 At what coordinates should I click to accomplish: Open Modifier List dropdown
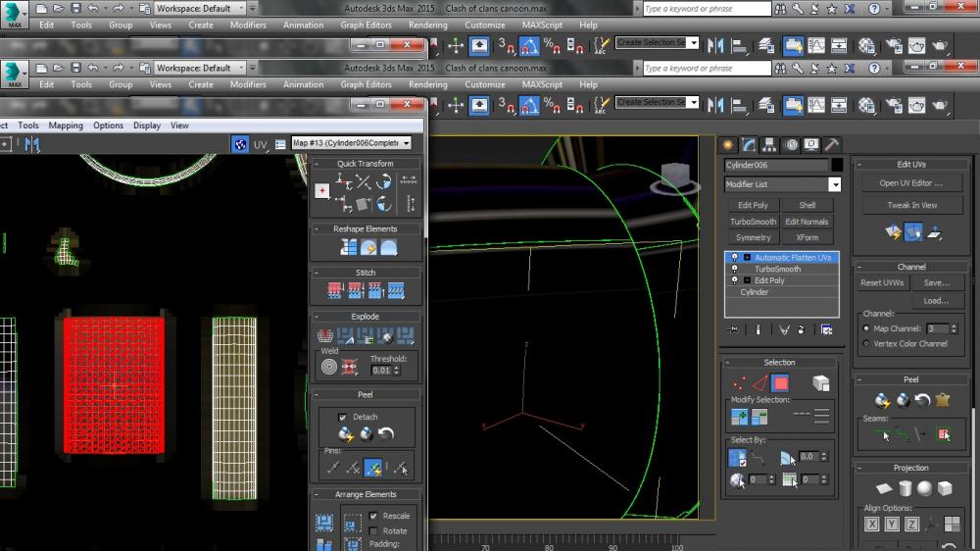coord(834,184)
